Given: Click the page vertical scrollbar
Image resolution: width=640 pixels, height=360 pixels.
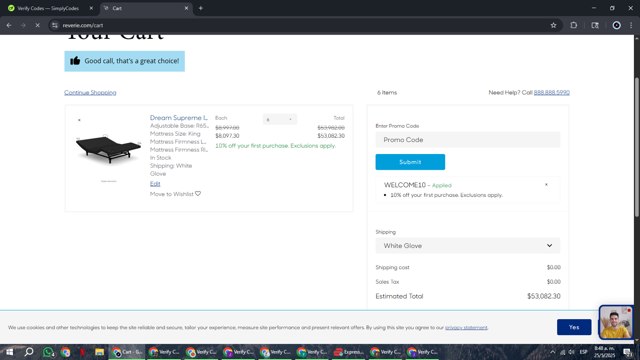Looking at the screenshot, I should [x=636, y=147].
